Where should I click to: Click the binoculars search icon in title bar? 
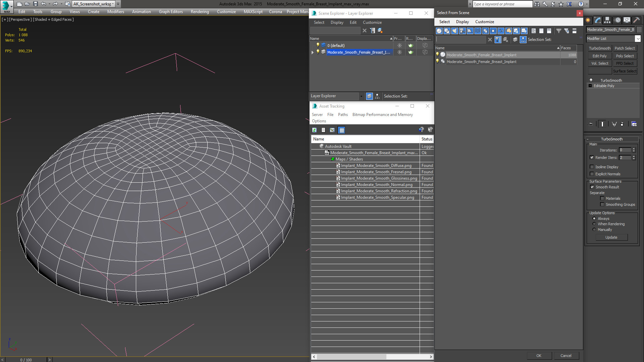(537, 4)
